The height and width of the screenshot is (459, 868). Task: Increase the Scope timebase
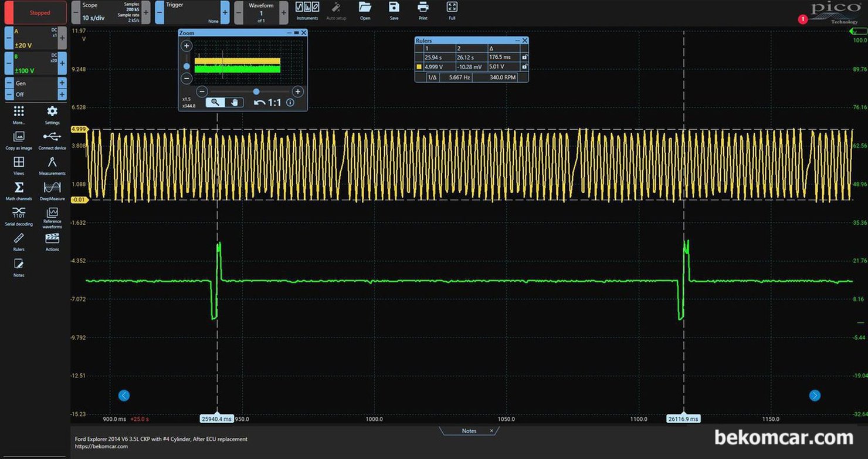point(145,12)
